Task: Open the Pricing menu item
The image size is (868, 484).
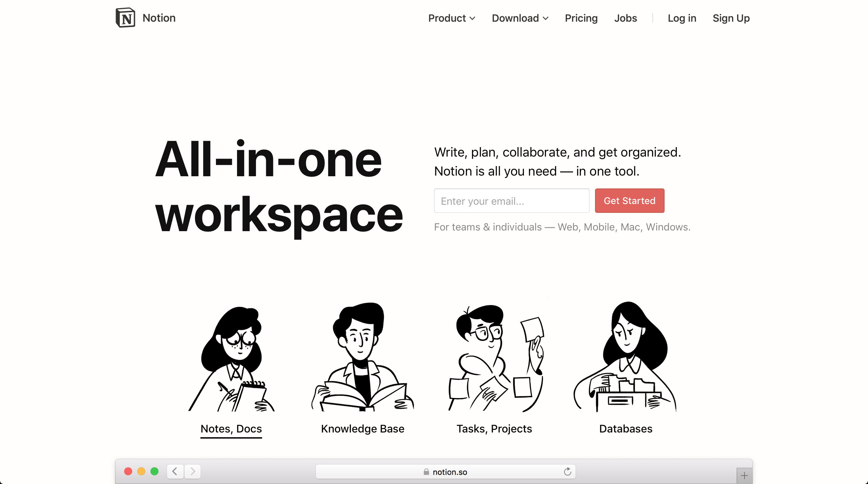Action: [x=581, y=18]
